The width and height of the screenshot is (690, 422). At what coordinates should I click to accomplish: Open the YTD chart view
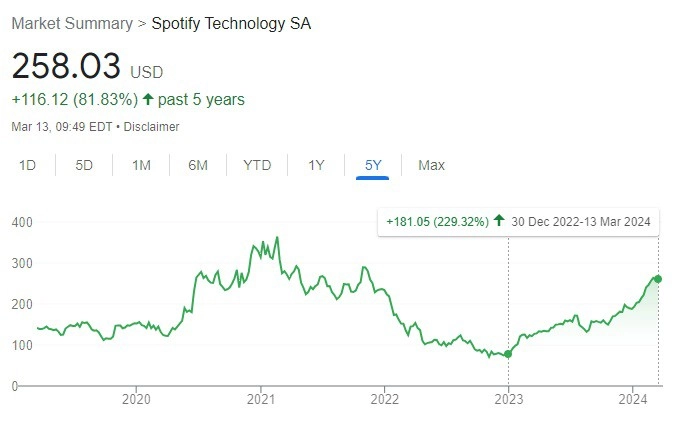(257, 165)
